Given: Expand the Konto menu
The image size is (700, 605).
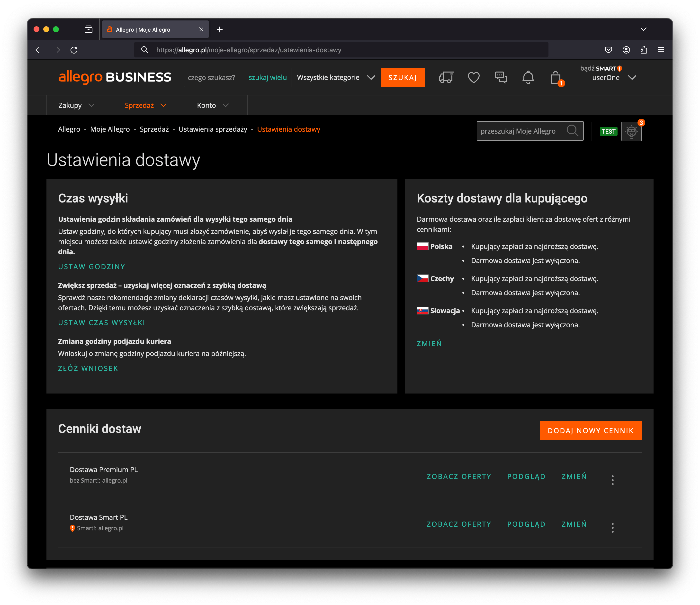Looking at the screenshot, I should 213,105.
